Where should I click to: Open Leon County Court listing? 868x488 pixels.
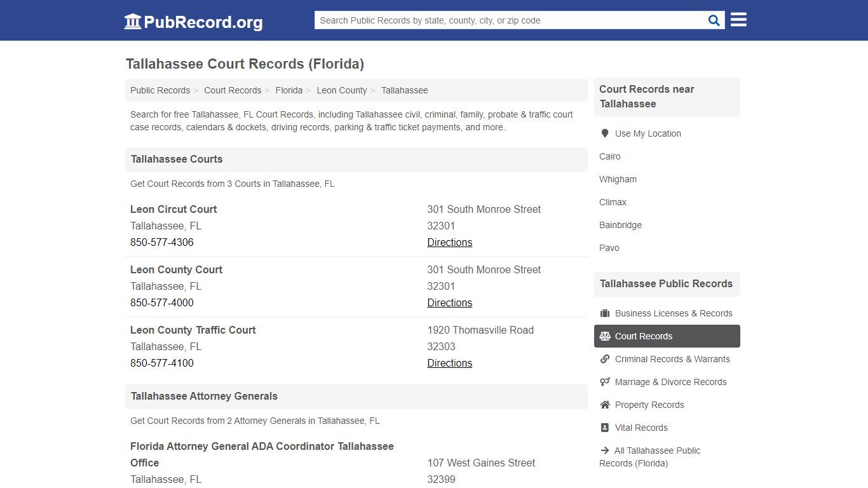pos(176,269)
